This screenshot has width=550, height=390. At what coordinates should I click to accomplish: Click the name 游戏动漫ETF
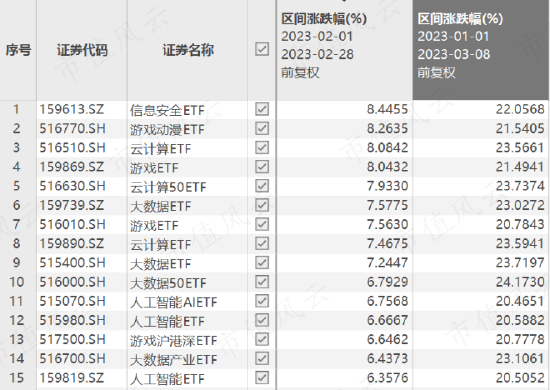click(x=167, y=130)
